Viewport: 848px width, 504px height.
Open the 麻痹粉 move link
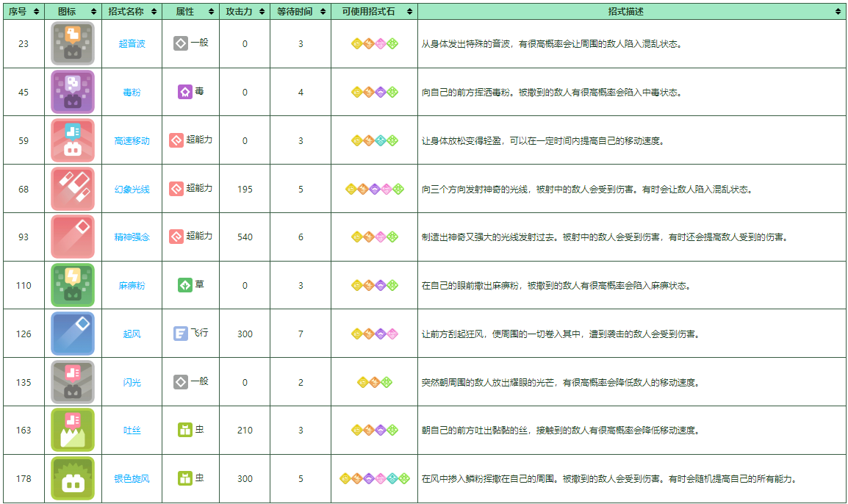[x=132, y=286]
